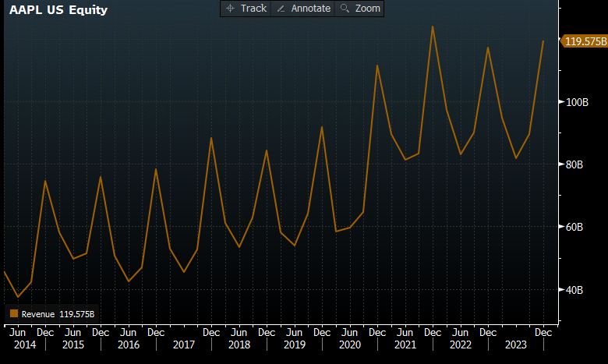Activate the Track button label
608x364 pixels.
pos(253,8)
